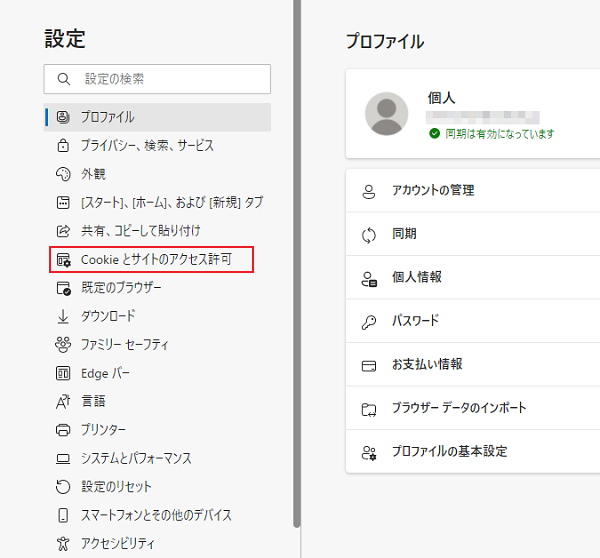Click the 同期 sync arrows icon
The image size is (600, 558).
pyautogui.click(x=369, y=234)
